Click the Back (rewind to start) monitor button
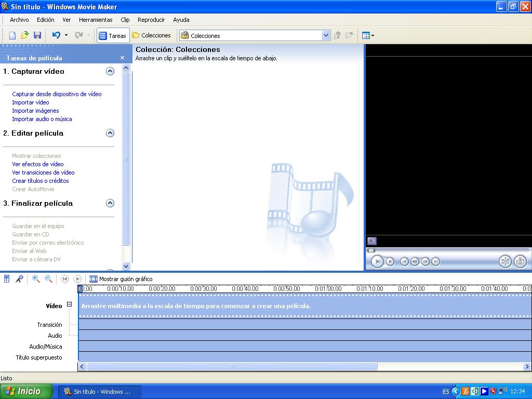 coord(404,262)
